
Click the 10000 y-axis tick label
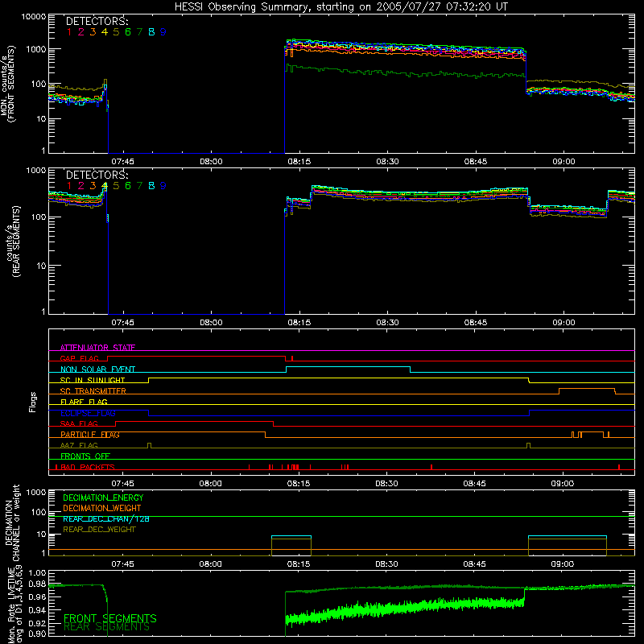click(x=34, y=16)
